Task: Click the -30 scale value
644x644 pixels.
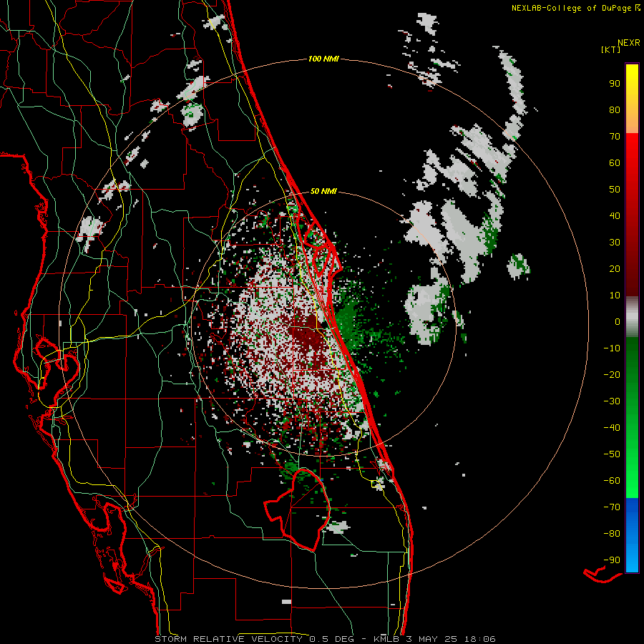Action: (x=612, y=401)
